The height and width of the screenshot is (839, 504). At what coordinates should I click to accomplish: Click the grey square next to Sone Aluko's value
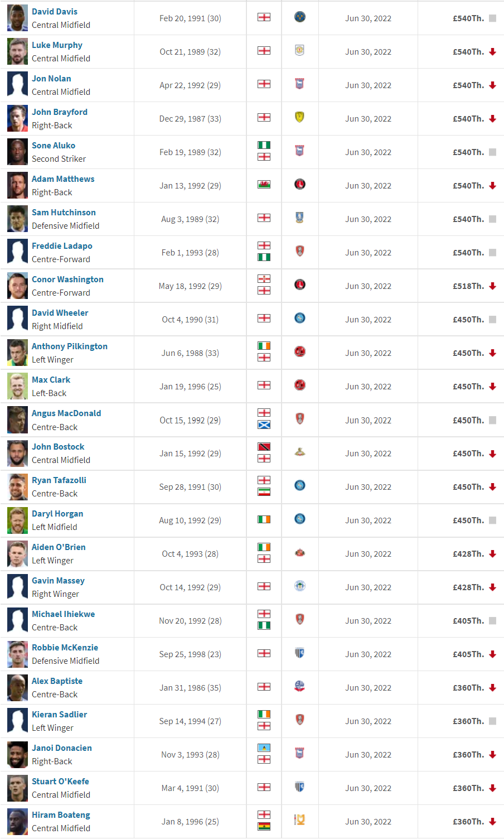pos(492,152)
